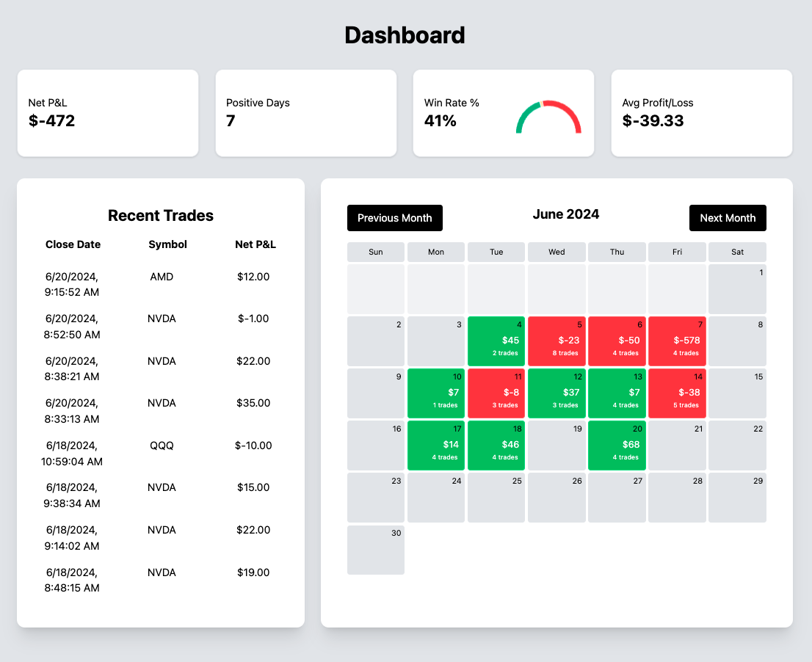Screen dimensions: 812x662
Task: Click the green June 17 cell showing $14
Action: 435,445
